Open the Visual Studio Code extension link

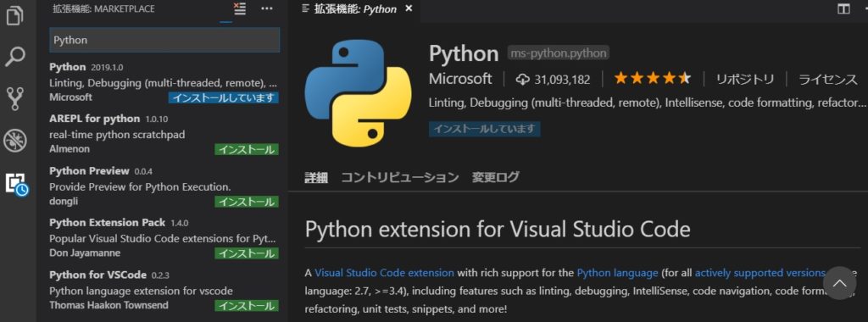(384, 273)
